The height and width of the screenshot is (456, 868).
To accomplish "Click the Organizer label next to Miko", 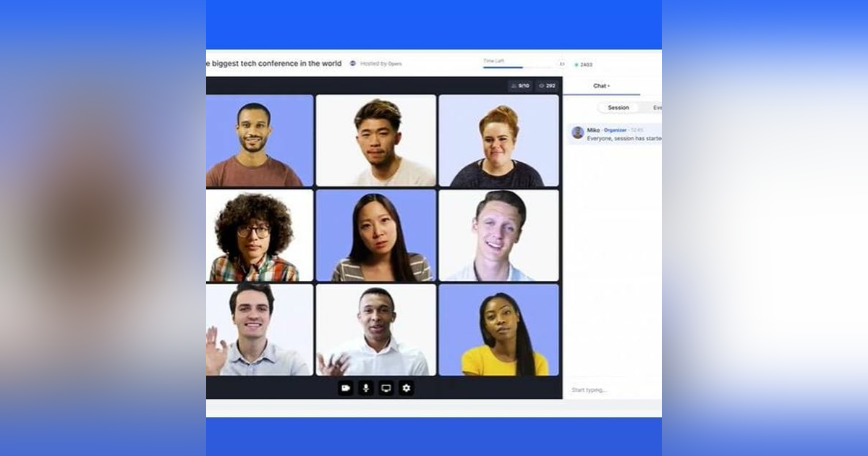I will (x=615, y=130).
